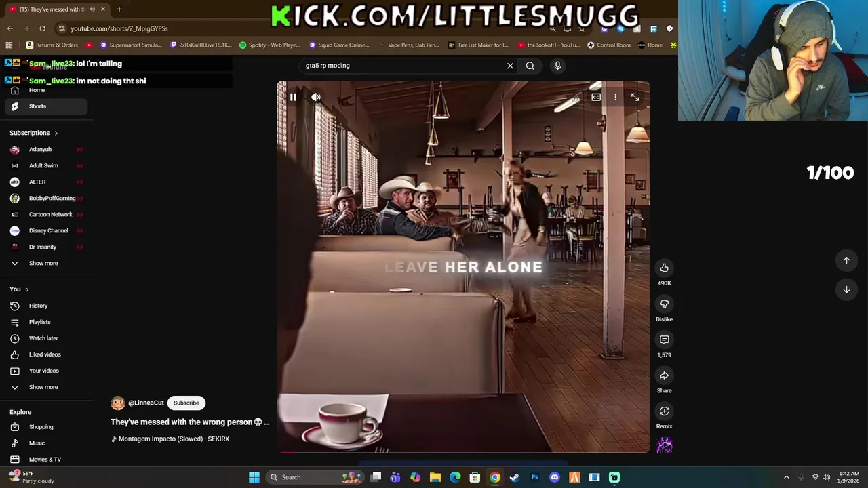Open the Cartoon Network channel
The image size is (868, 488).
pyautogui.click(x=46, y=214)
